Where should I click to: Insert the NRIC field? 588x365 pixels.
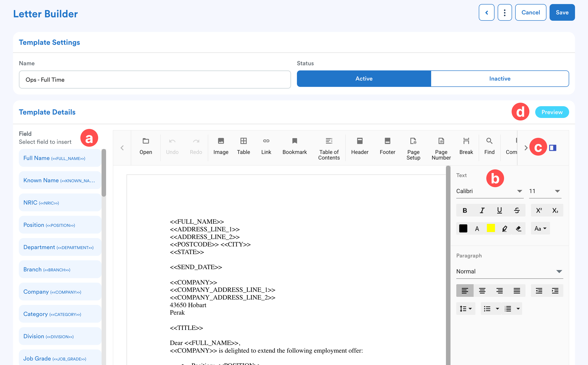pos(60,203)
